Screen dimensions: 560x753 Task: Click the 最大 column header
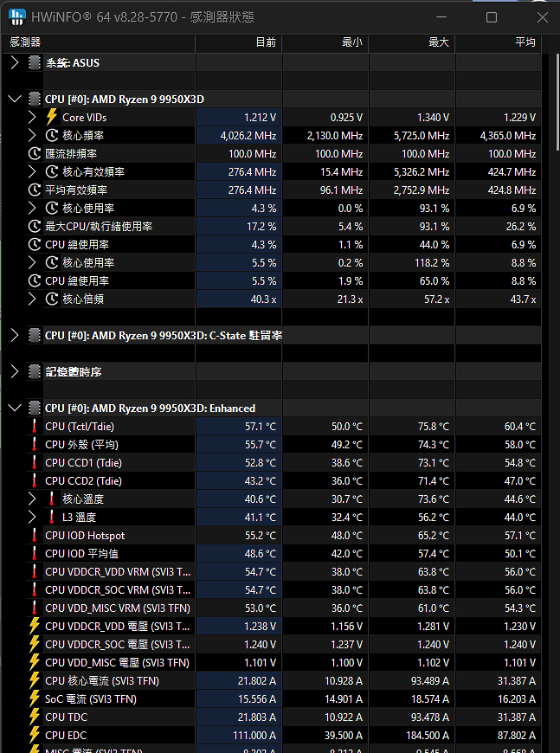tap(412, 42)
